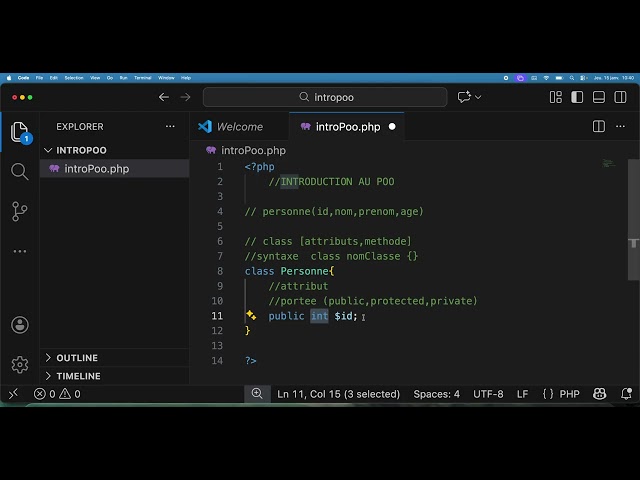Open the Source Control view
640x480 pixels.
pos(20,211)
